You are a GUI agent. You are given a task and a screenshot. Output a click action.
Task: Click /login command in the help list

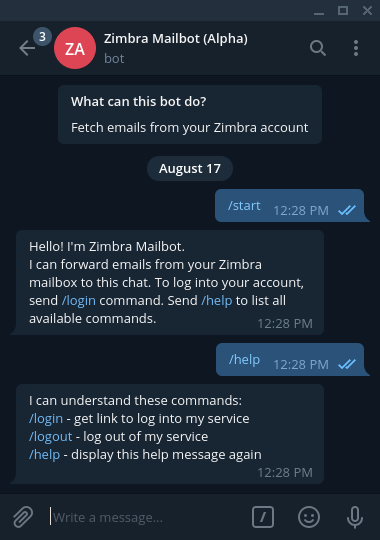[46, 419]
